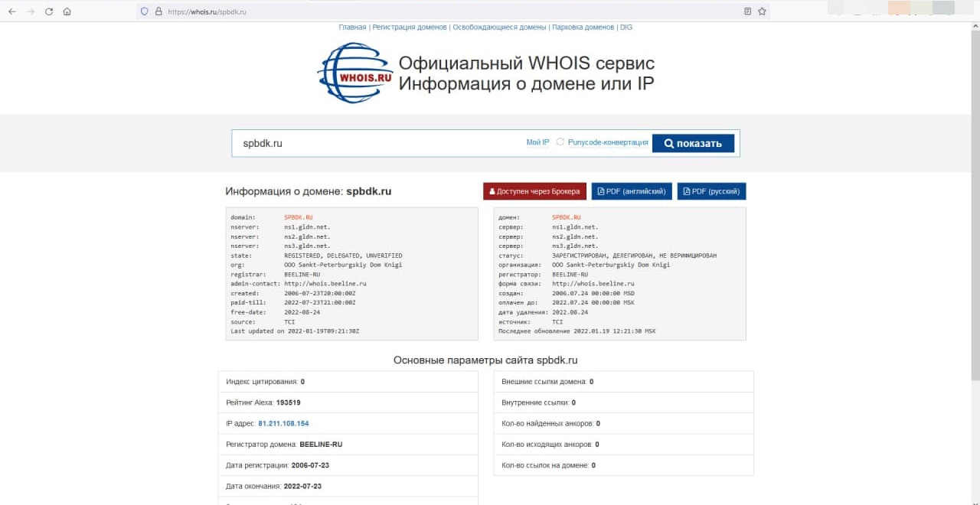Download PDF (английский) report
This screenshot has width=980, height=505.
coord(631,191)
